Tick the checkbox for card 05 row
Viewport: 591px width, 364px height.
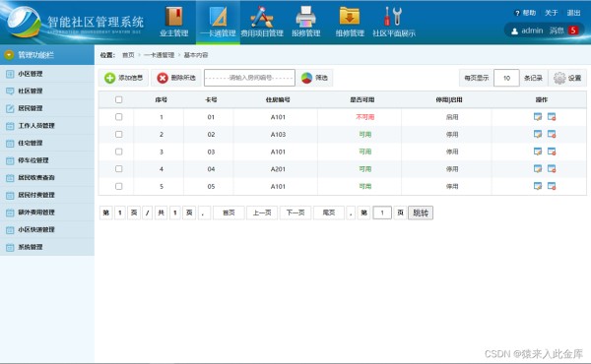[119, 186]
